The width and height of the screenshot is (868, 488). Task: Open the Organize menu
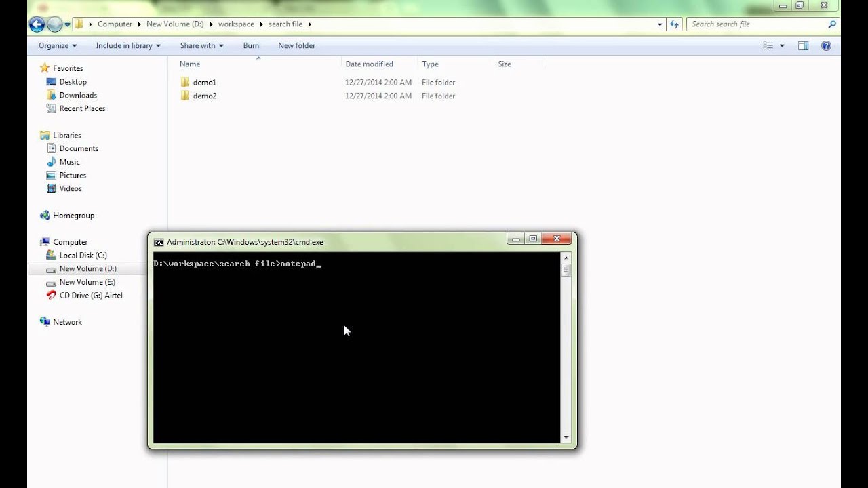[58, 46]
